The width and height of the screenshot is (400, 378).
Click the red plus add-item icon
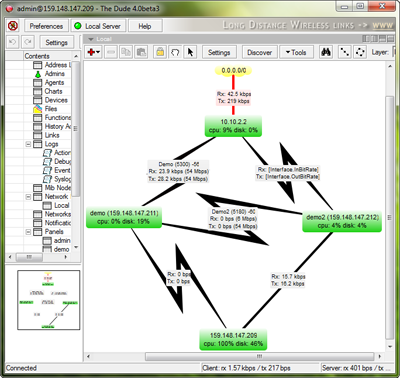click(93, 52)
